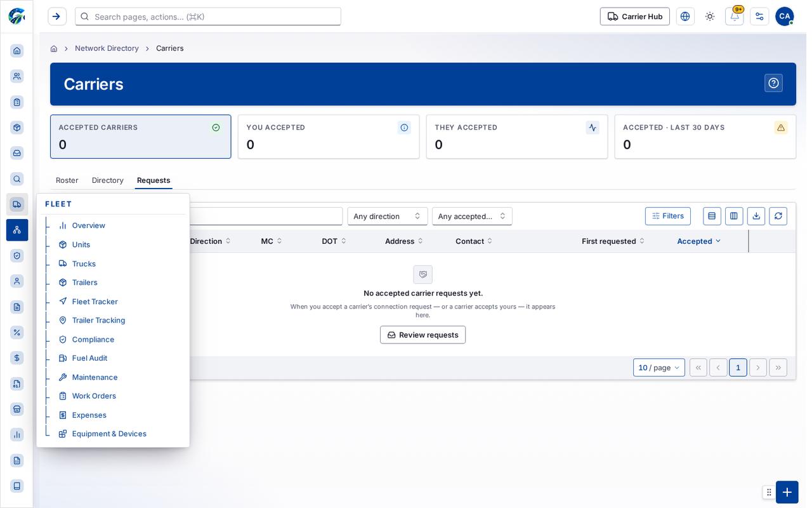Open the Filters button
The height and width of the screenshot is (508, 812).
[x=668, y=216]
